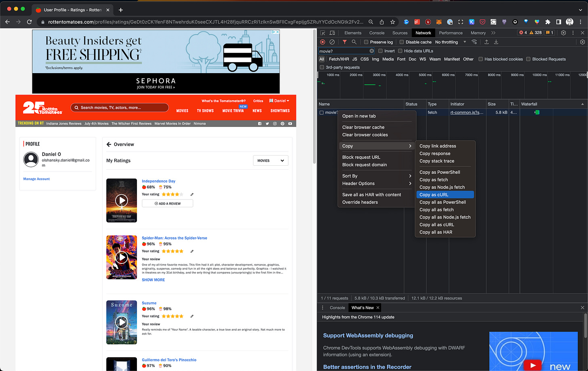588x371 pixels.
Task: Edit the Independence Day rating pencil
Action: pos(192,194)
